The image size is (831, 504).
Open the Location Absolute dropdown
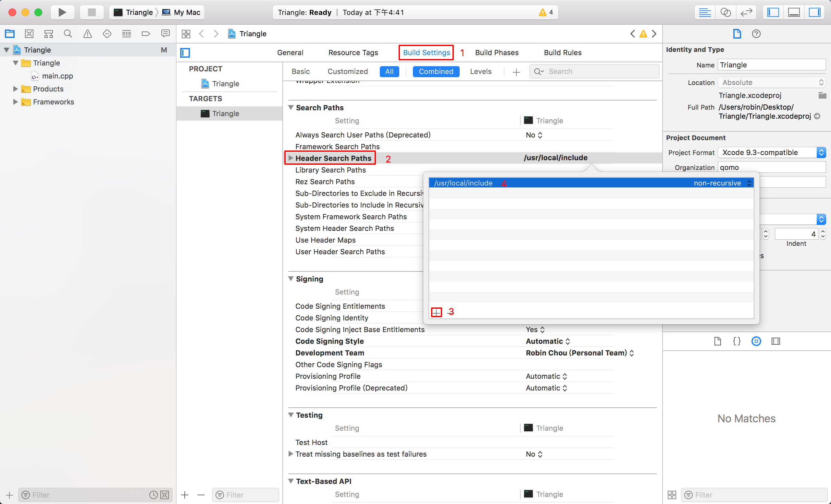772,82
